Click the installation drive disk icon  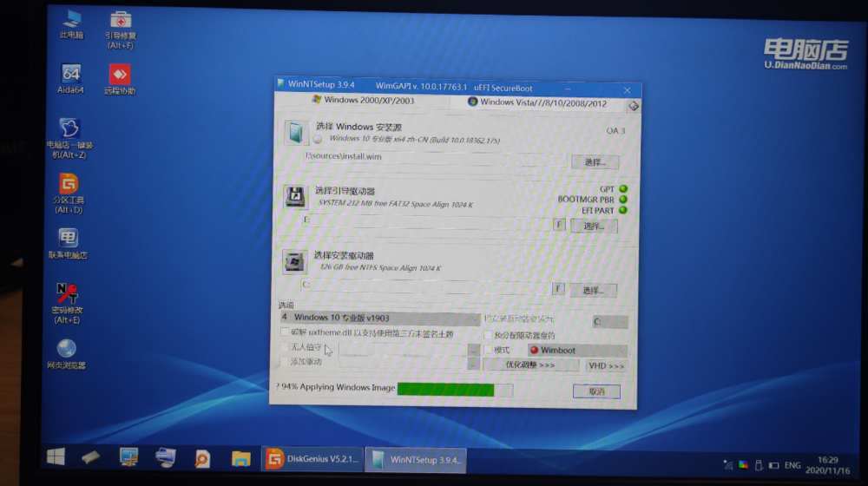(294, 260)
